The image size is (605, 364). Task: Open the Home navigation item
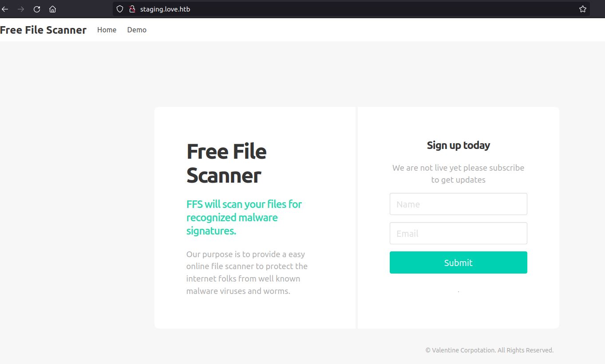click(x=107, y=30)
